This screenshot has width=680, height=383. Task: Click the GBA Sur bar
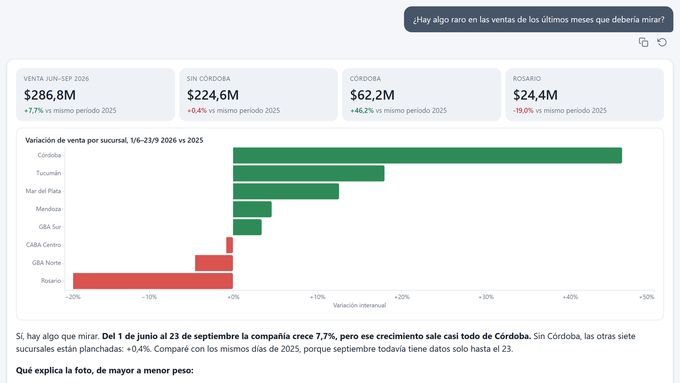247,227
